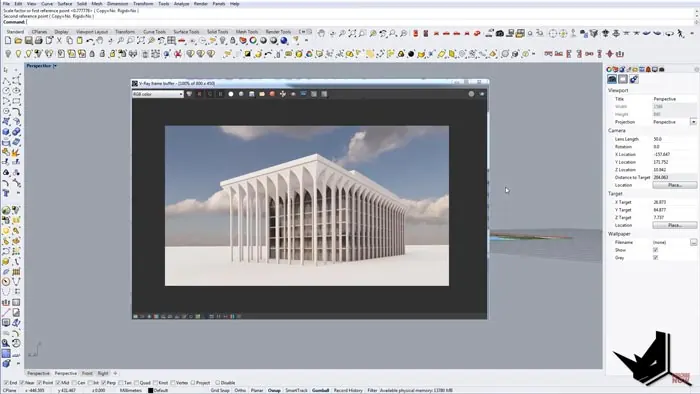Open the Projection dropdown in Viewport properties

coord(693,122)
